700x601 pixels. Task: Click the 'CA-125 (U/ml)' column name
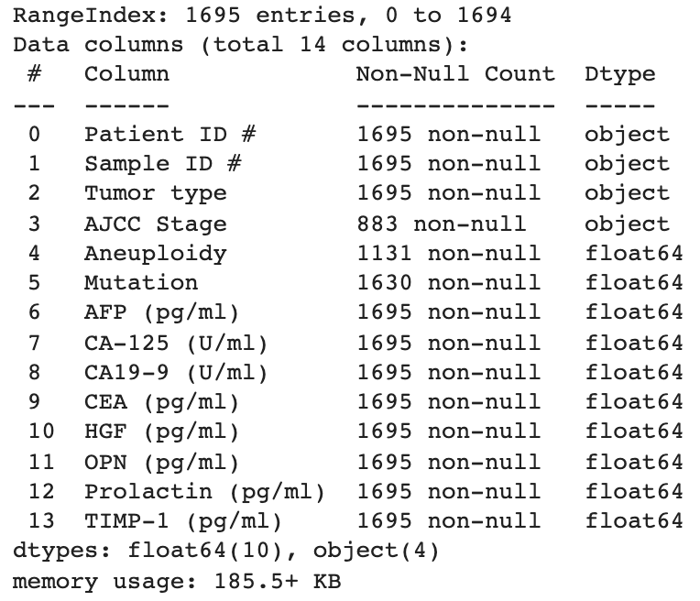(177, 343)
